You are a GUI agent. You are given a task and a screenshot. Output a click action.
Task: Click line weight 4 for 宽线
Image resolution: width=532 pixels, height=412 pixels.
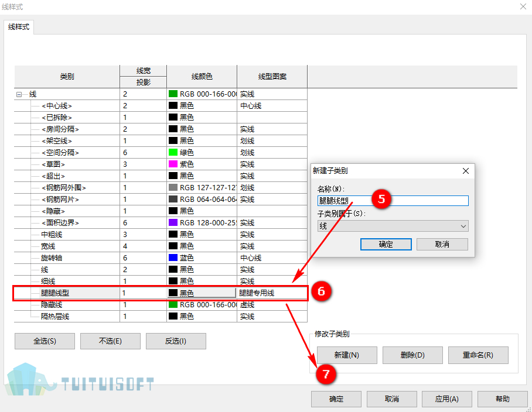(x=143, y=246)
